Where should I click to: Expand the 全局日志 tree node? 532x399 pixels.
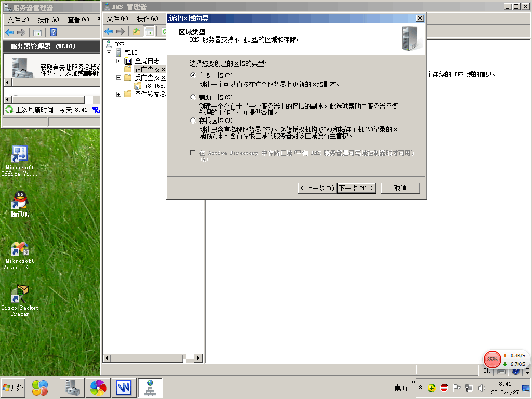(x=119, y=61)
